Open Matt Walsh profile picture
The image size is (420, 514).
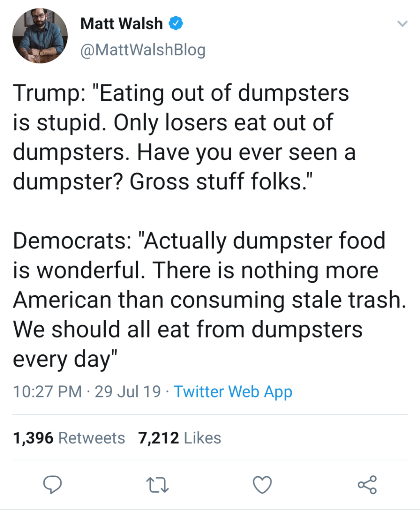click(40, 36)
